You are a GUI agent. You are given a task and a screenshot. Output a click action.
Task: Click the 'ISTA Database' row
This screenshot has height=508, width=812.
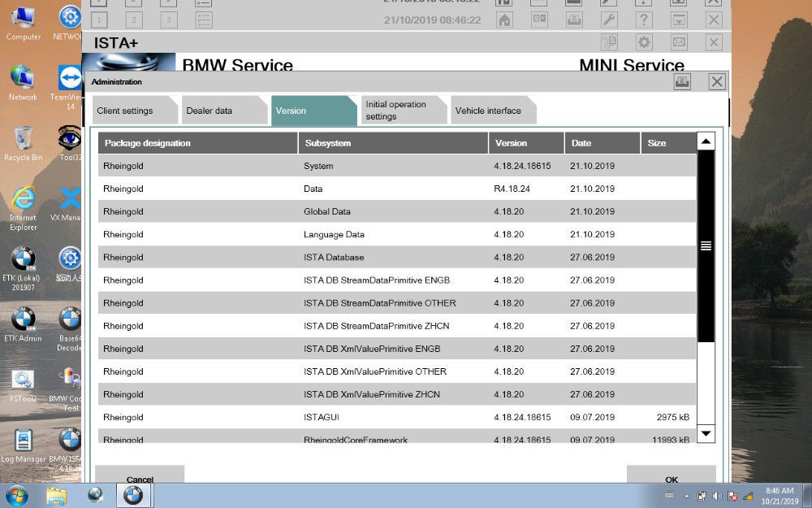(397, 257)
